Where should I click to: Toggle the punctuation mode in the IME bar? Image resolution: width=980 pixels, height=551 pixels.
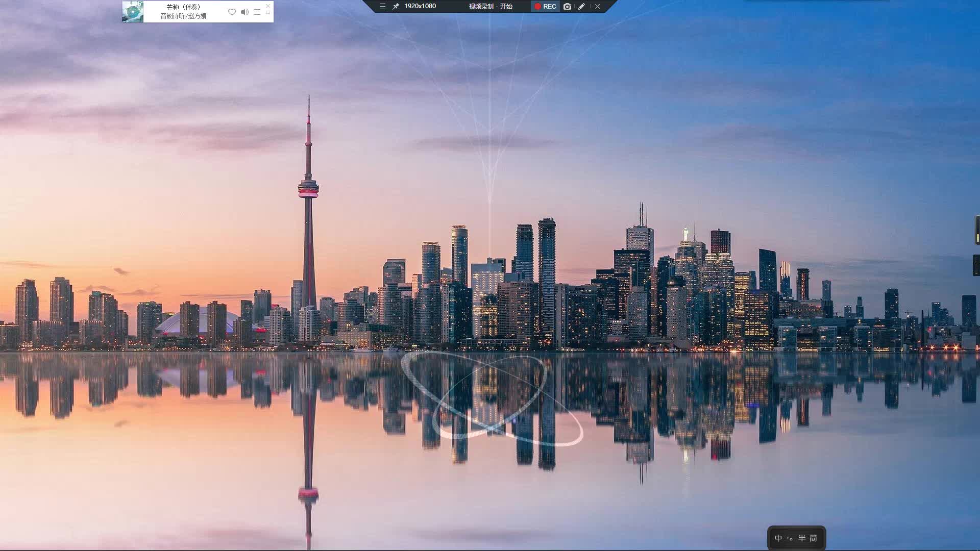point(790,538)
